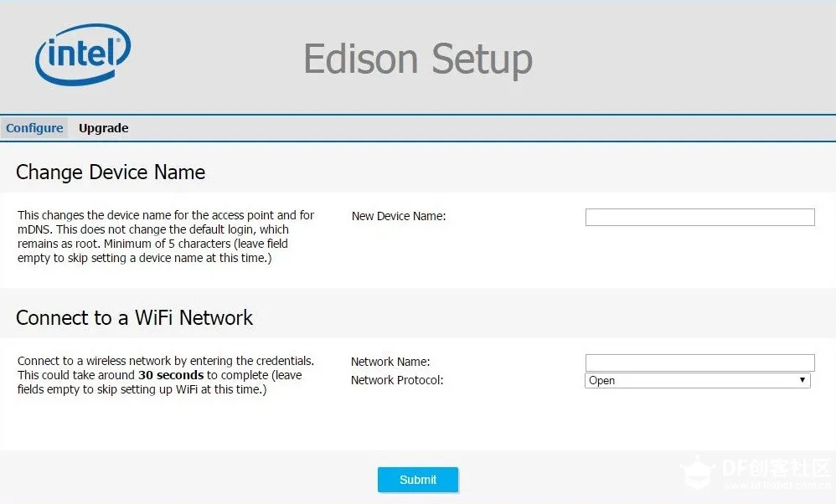Switch to the Upgrade tab

point(103,128)
